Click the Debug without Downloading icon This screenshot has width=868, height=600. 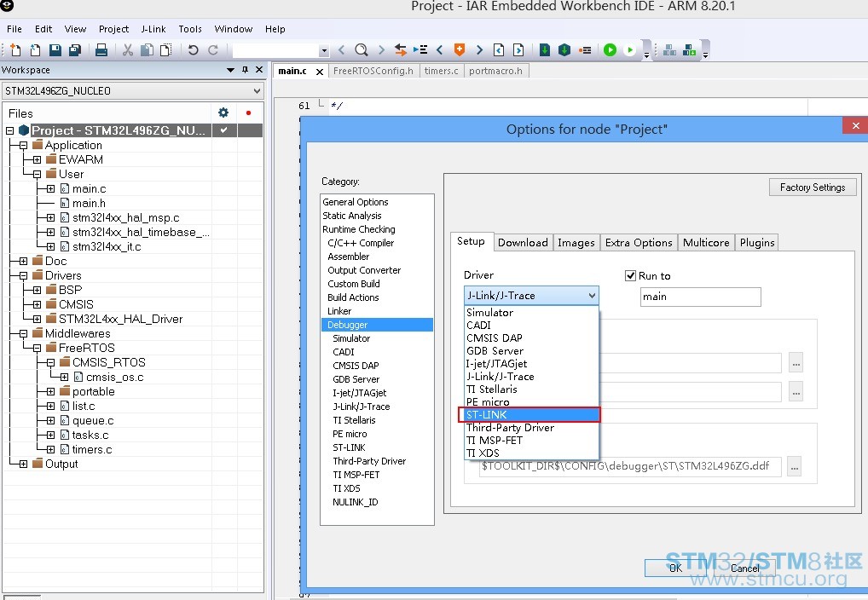tap(629, 49)
